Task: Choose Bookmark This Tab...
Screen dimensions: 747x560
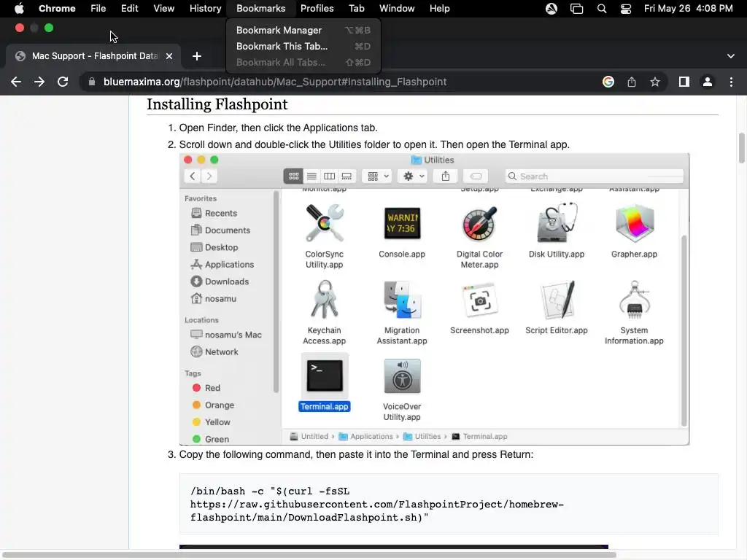Action: coord(303,46)
